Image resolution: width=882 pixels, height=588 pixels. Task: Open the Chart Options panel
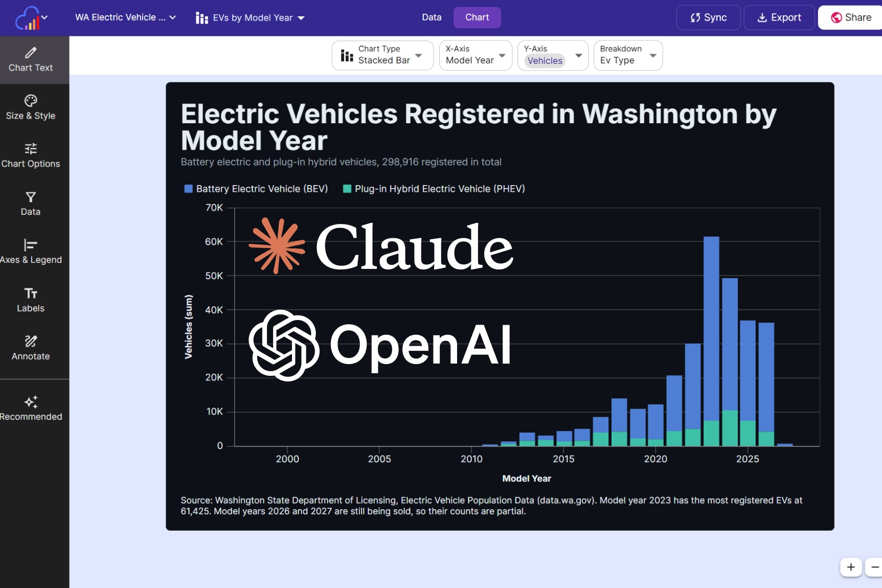tap(31, 156)
